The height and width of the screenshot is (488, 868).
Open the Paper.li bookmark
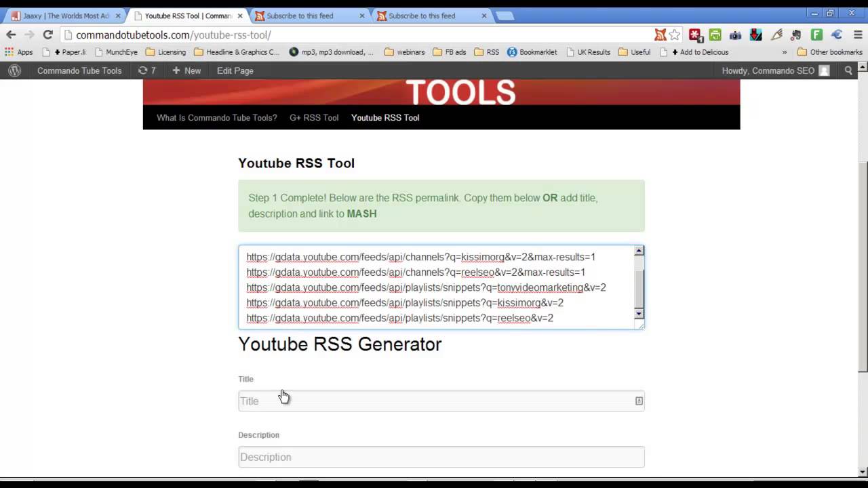(x=64, y=52)
